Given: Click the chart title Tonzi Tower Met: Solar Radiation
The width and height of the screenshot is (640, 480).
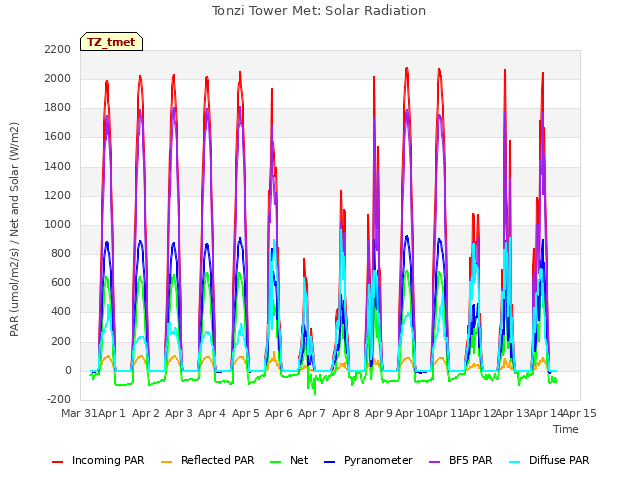Looking at the screenshot, I should pyautogui.click(x=319, y=11).
